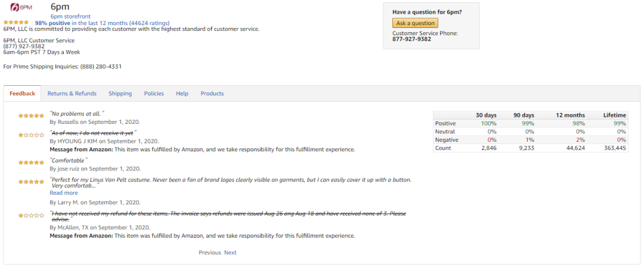Click the seller's overall five-star rating icon
Viewport: 644px width, 268px height.
pyautogui.click(x=16, y=23)
